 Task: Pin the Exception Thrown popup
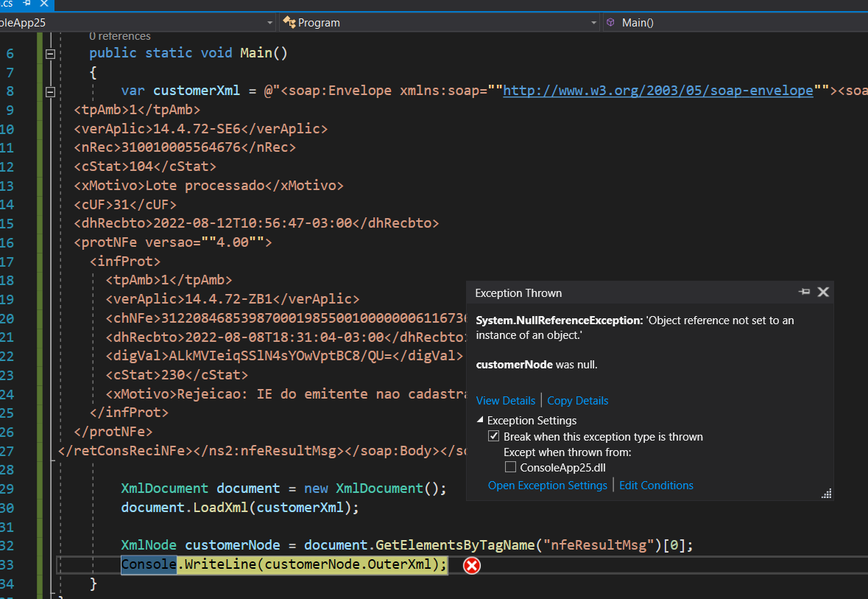[x=804, y=292]
